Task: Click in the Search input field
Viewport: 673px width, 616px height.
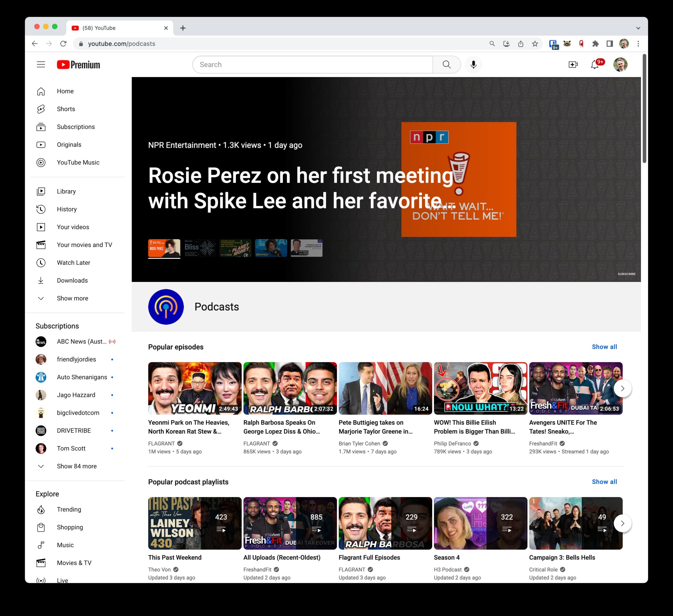Action: (313, 64)
